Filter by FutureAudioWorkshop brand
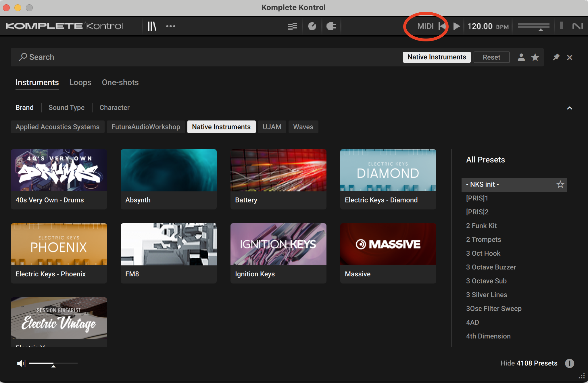The width and height of the screenshot is (588, 383). pyautogui.click(x=146, y=127)
